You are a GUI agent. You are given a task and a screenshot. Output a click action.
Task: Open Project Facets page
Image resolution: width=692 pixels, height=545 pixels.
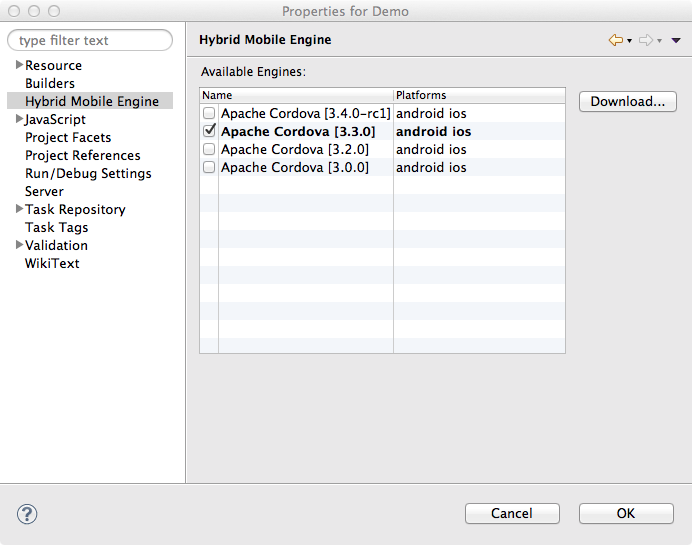(68, 137)
